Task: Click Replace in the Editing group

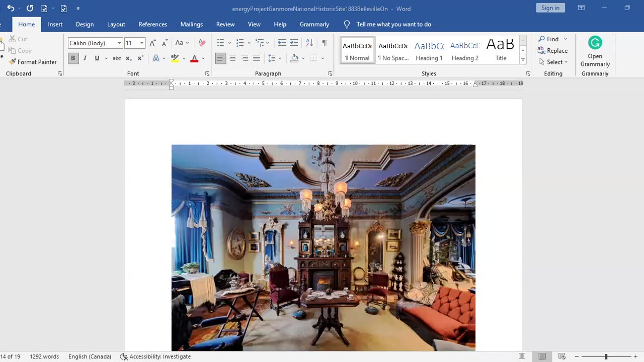Action: [552, 51]
